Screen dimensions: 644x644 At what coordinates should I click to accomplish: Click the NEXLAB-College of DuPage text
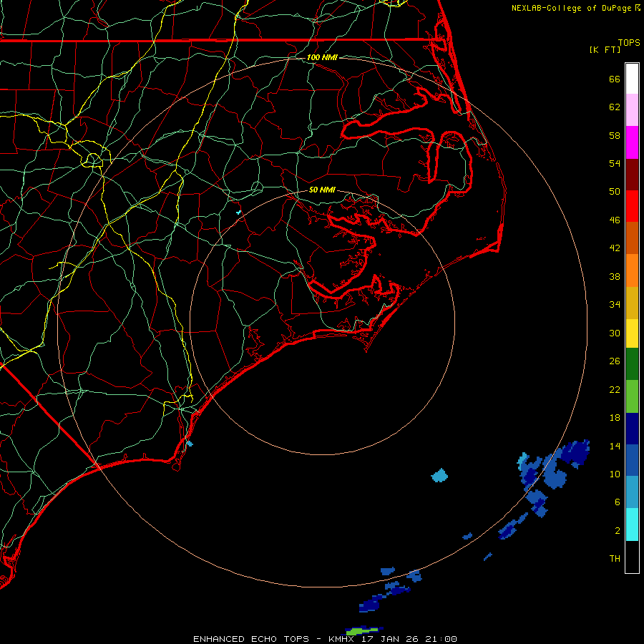coord(571,8)
